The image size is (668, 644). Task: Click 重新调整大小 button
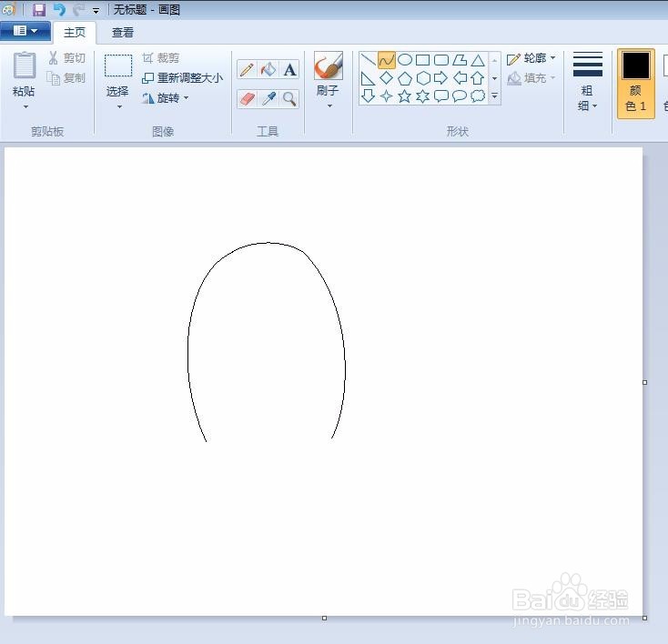[182, 78]
